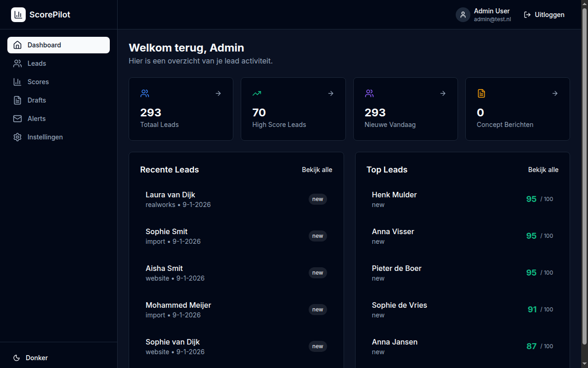Click the blue people icon on the Totaal Leads card
The height and width of the screenshot is (368, 588).
145,93
